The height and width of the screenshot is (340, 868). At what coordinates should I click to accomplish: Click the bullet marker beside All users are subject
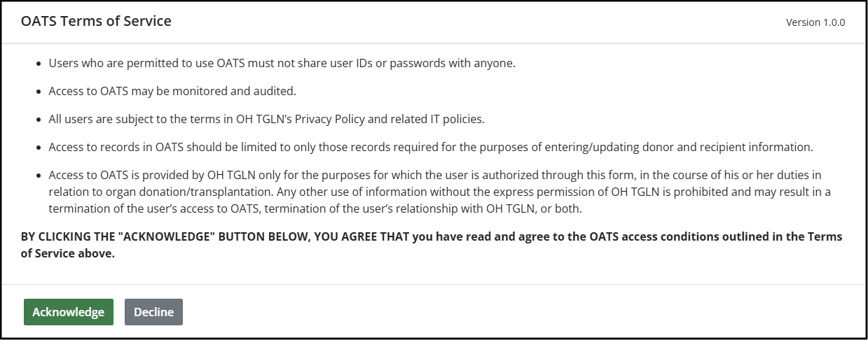(38, 120)
